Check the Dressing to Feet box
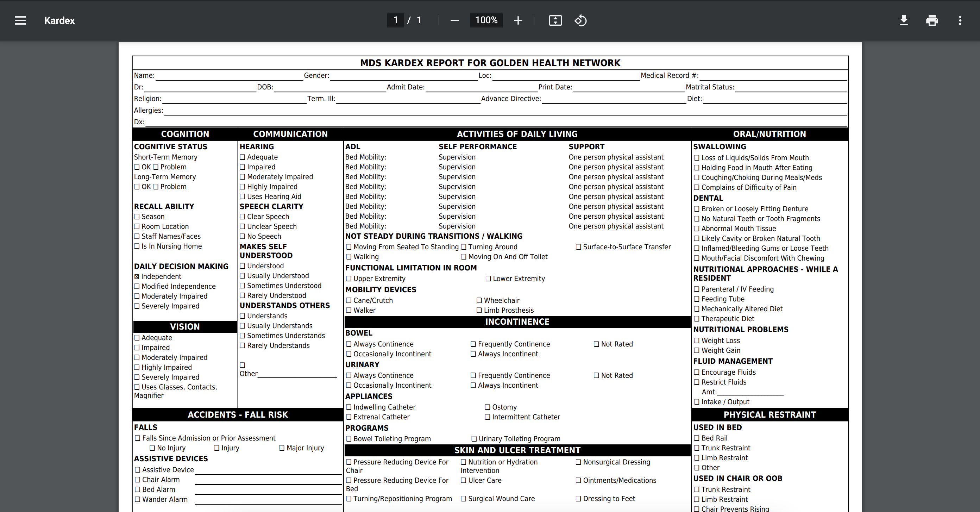This screenshot has width=980, height=512. 578,499
